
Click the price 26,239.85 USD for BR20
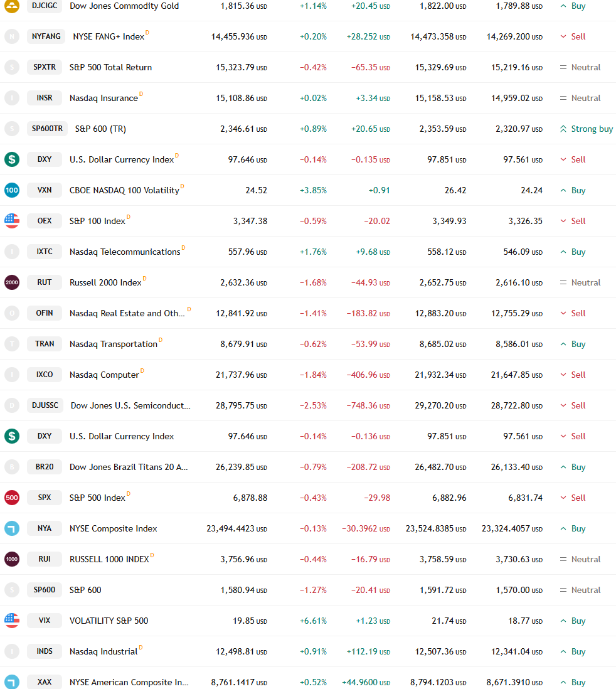tap(242, 467)
